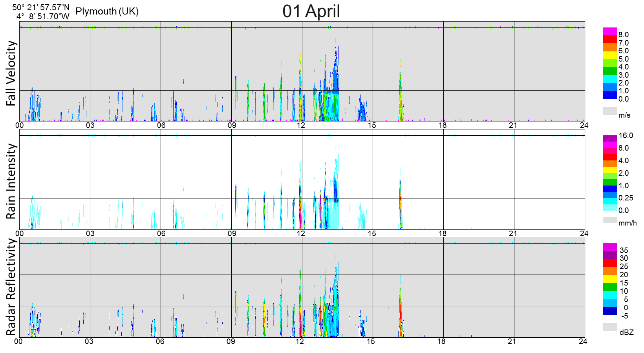Image resolution: width=644 pixels, height=353 pixels.
Task: Click hour tick '24' under Fall Velocity chart
Action: click(x=584, y=126)
